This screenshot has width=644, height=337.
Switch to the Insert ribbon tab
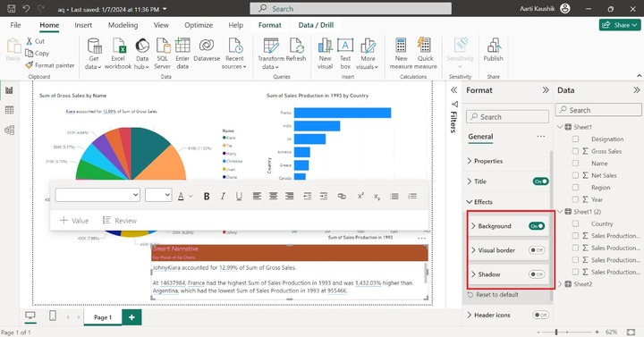click(x=83, y=25)
